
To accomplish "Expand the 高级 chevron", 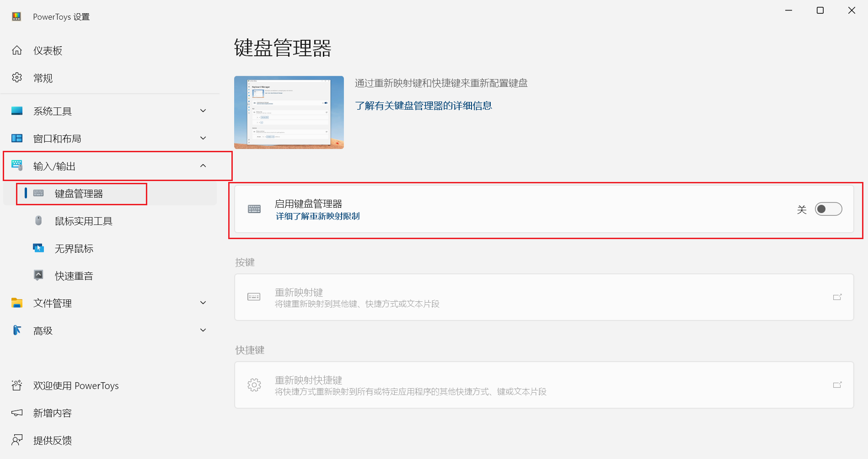I will pyautogui.click(x=203, y=330).
